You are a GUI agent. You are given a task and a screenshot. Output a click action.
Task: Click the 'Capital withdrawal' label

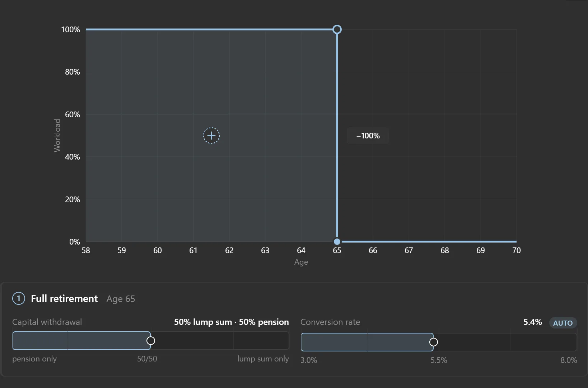click(47, 322)
